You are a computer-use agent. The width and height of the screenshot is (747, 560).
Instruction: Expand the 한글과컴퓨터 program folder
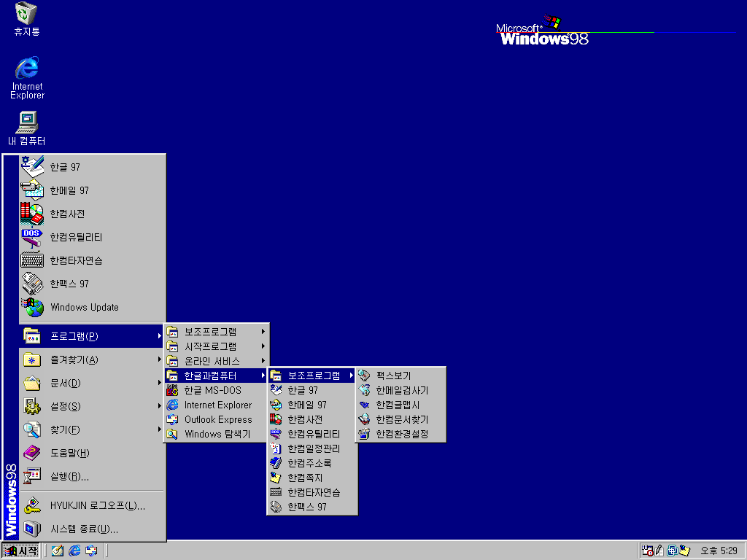(x=216, y=376)
